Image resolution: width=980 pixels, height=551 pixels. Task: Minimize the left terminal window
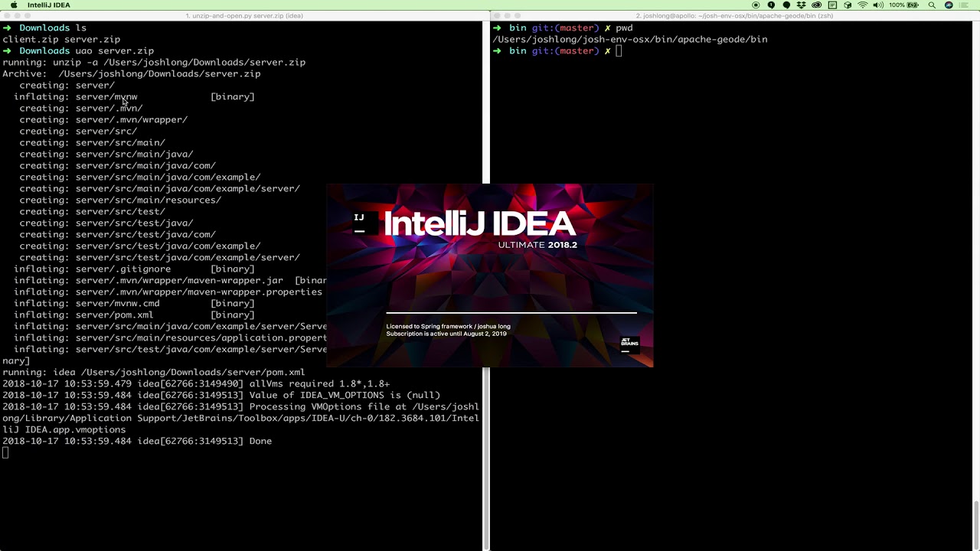pyautogui.click(x=17, y=15)
